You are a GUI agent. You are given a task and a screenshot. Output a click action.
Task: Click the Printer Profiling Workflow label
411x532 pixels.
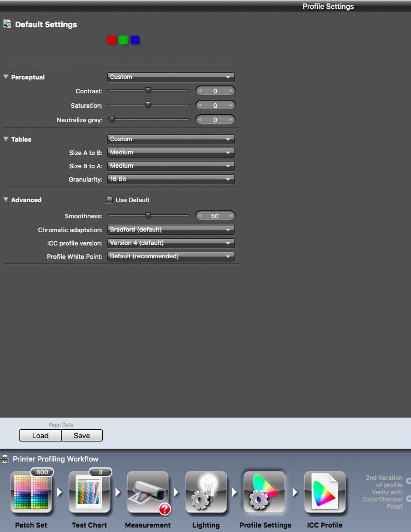56,459
